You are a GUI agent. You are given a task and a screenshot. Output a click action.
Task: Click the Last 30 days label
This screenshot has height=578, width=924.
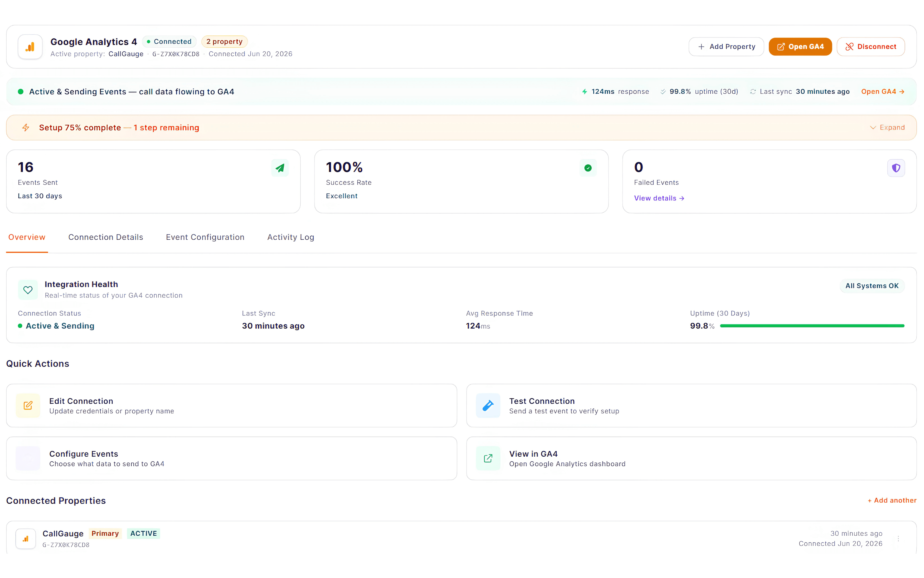pos(40,196)
